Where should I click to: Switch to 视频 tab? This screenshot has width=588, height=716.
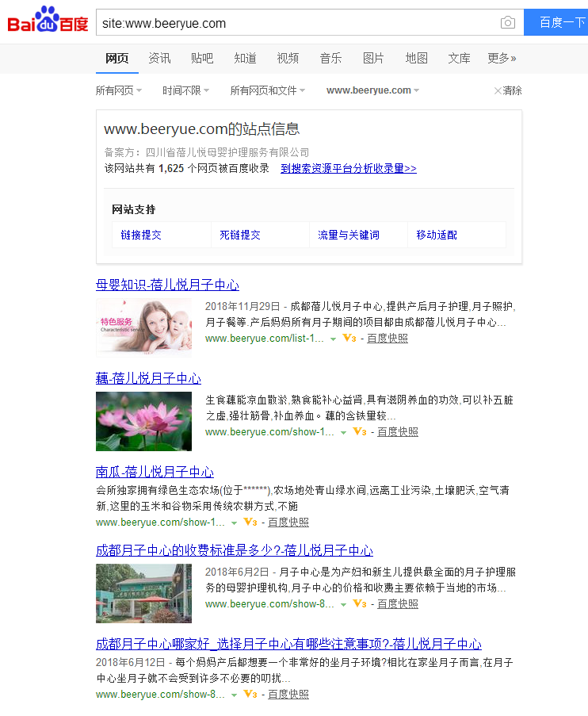coord(288,59)
